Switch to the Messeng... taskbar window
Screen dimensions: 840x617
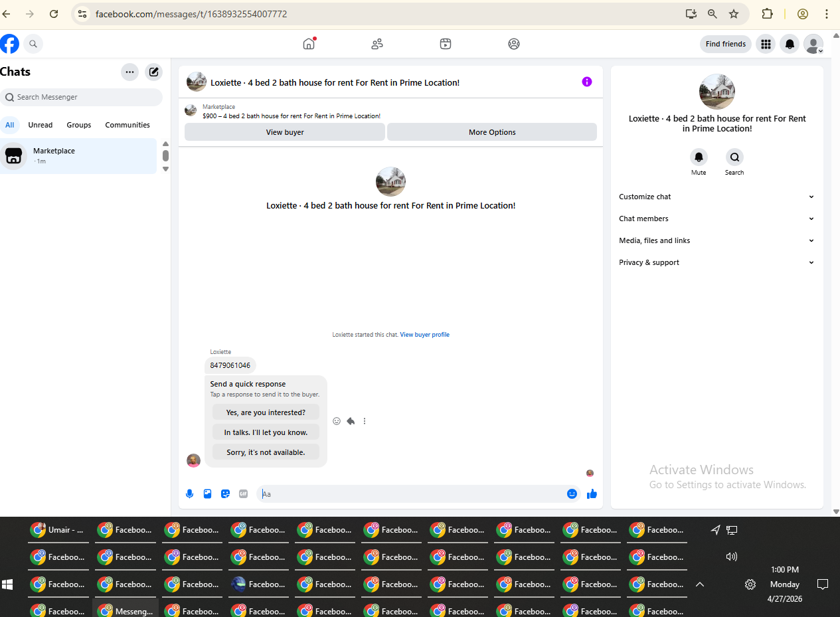pyautogui.click(x=126, y=611)
